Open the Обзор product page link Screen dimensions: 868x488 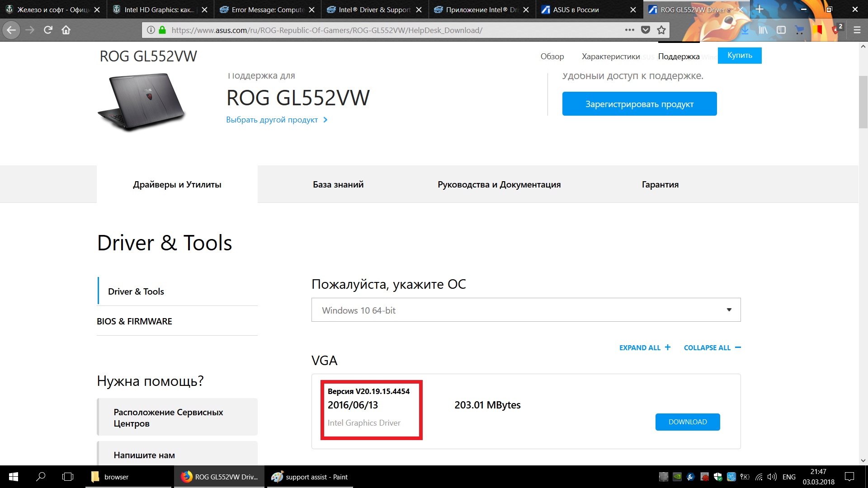click(552, 56)
